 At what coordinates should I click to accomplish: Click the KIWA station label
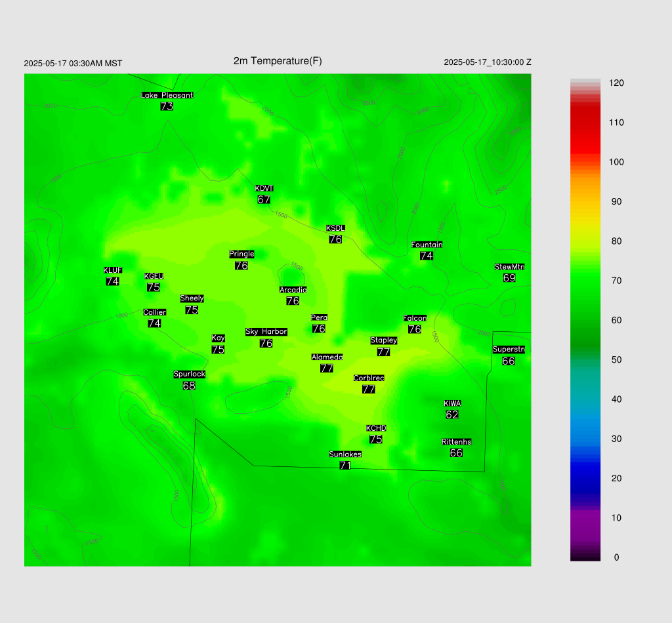(x=453, y=403)
